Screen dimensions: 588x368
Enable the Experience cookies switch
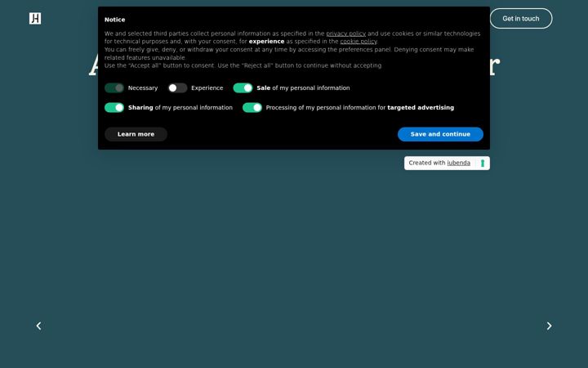tap(177, 88)
